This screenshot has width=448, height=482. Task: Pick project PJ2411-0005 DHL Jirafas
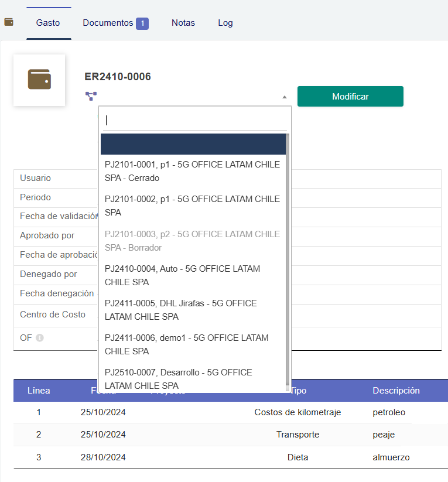[192, 310]
